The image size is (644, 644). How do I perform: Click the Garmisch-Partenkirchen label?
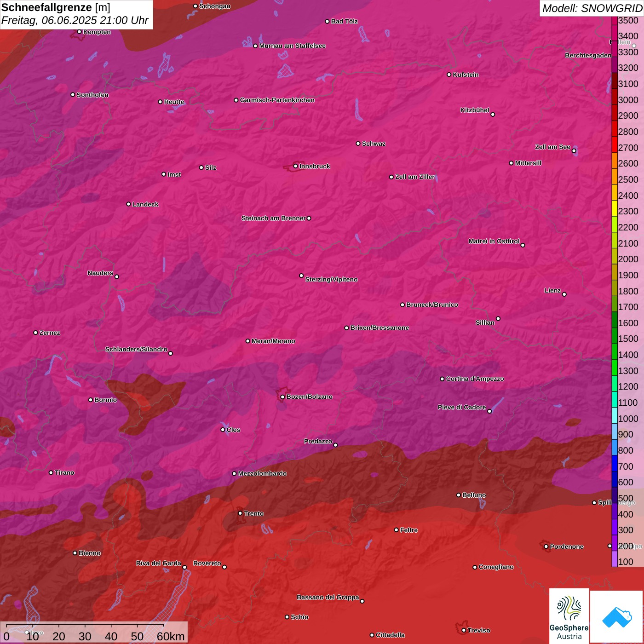tap(277, 100)
